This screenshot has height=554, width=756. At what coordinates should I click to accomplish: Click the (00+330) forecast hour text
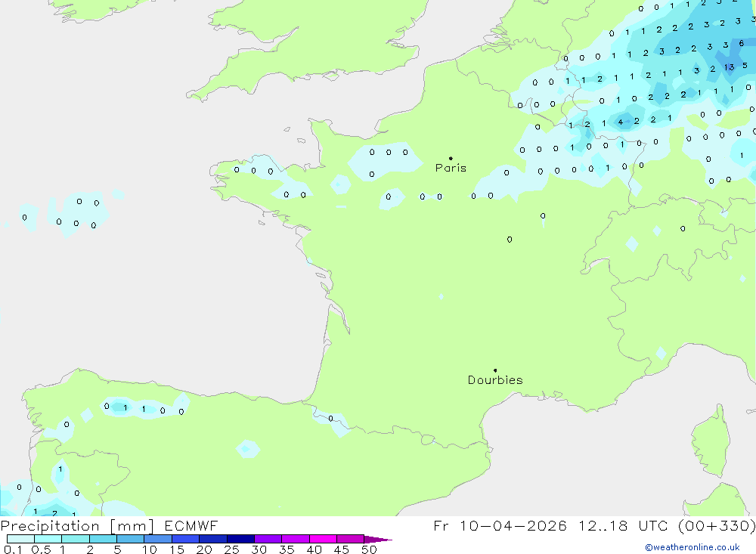[x=717, y=526]
